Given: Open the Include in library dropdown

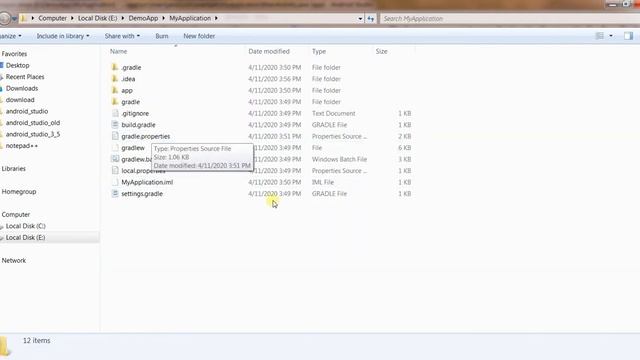Looking at the screenshot, I should tap(63, 36).
